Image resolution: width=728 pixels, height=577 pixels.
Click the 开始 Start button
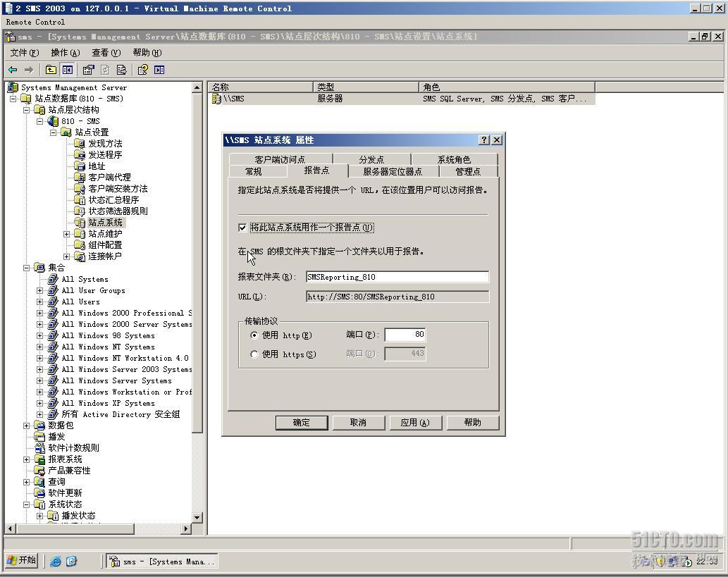[x=23, y=560]
